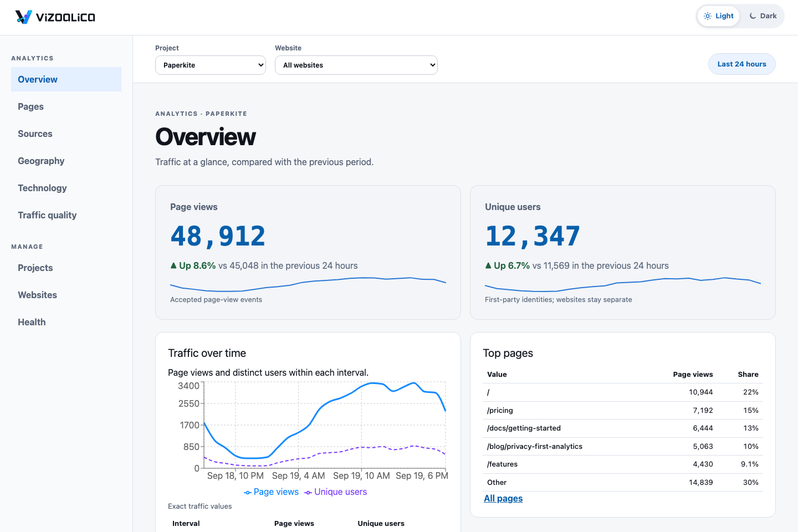Click the Other row in Top pages
This screenshot has width=798, height=532.
pos(623,482)
